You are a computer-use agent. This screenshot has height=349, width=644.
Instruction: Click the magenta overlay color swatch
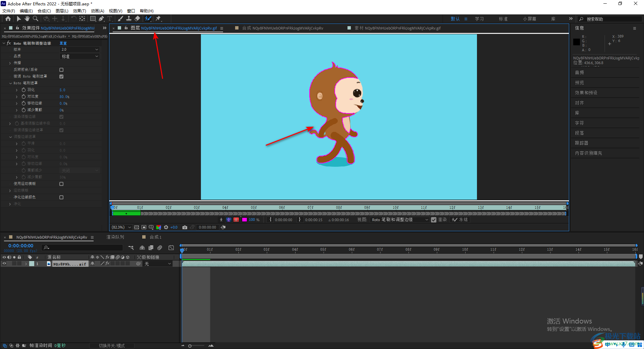245,219
